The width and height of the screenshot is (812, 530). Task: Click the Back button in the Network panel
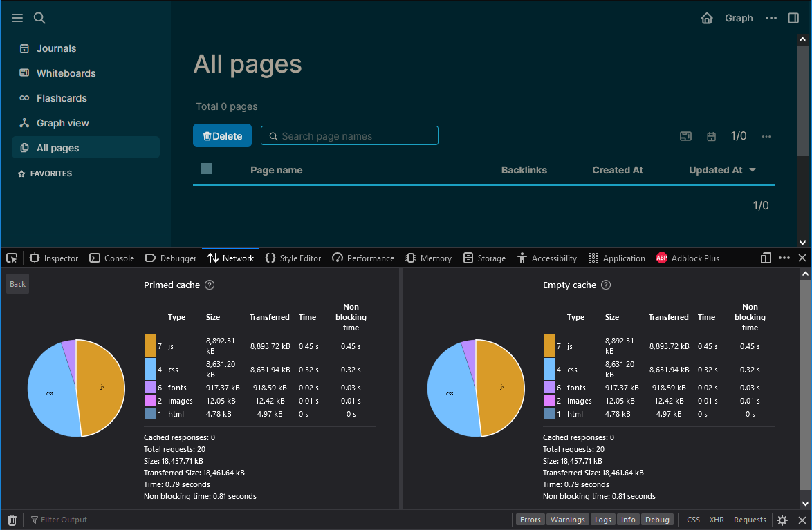(17, 283)
